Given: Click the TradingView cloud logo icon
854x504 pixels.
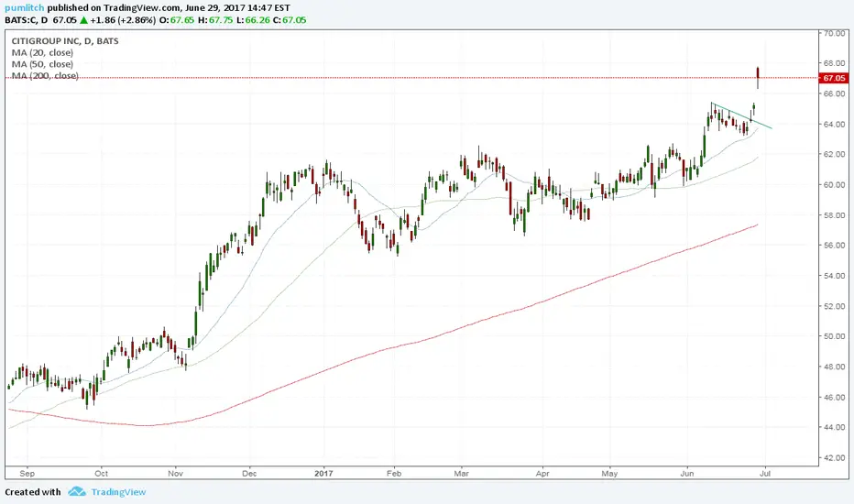Looking at the screenshot, I should pos(77,491).
